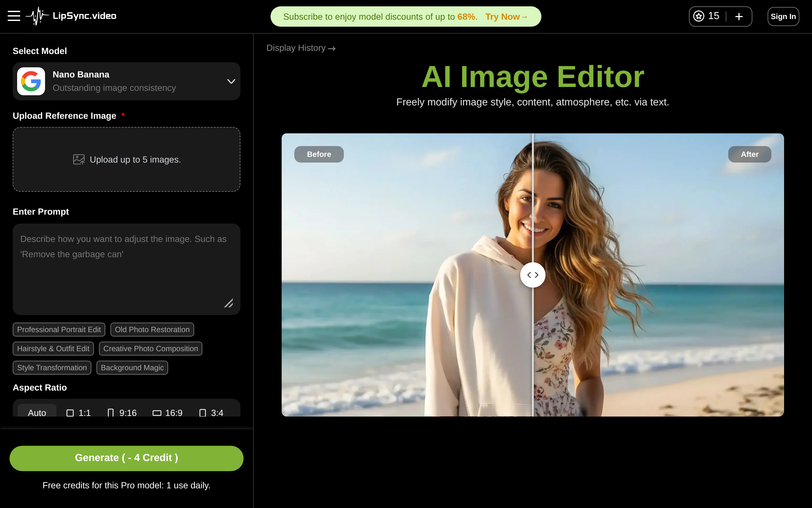Click 'Freely modify image style' tagline
The image size is (812, 508).
(x=533, y=102)
